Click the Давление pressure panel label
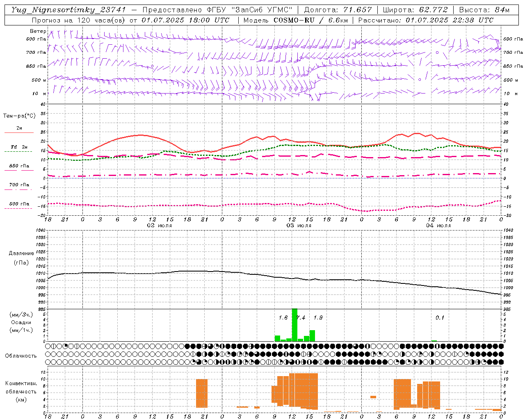525x420 pixels. tap(21, 253)
